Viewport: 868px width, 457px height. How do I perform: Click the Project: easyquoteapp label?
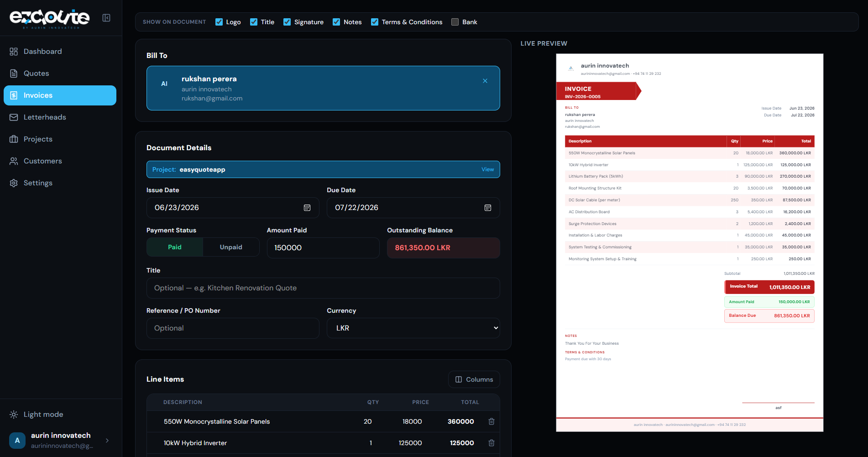[x=189, y=169]
